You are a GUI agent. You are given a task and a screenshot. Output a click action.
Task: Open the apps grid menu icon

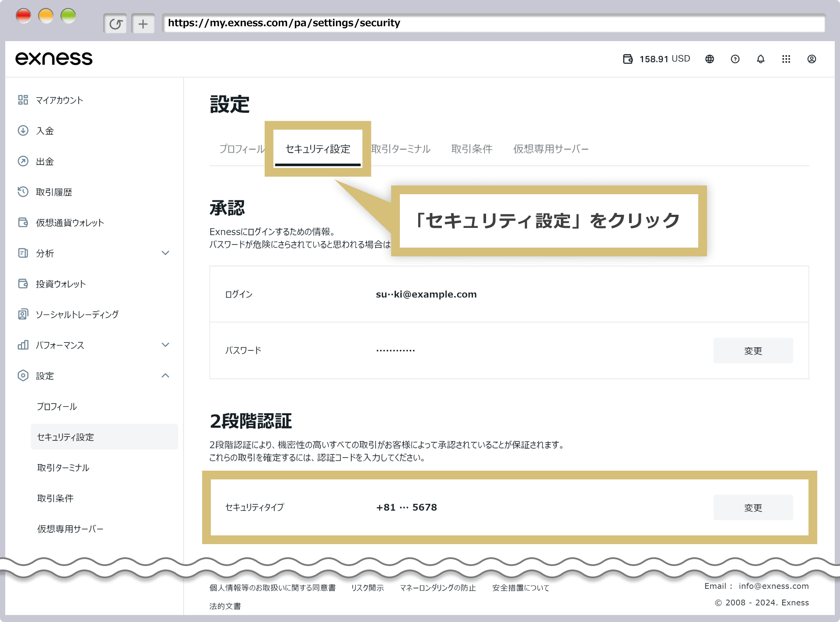click(786, 59)
